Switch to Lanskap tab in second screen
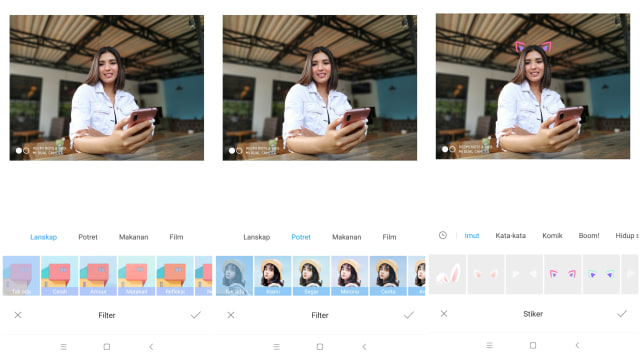 click(257, 237)
